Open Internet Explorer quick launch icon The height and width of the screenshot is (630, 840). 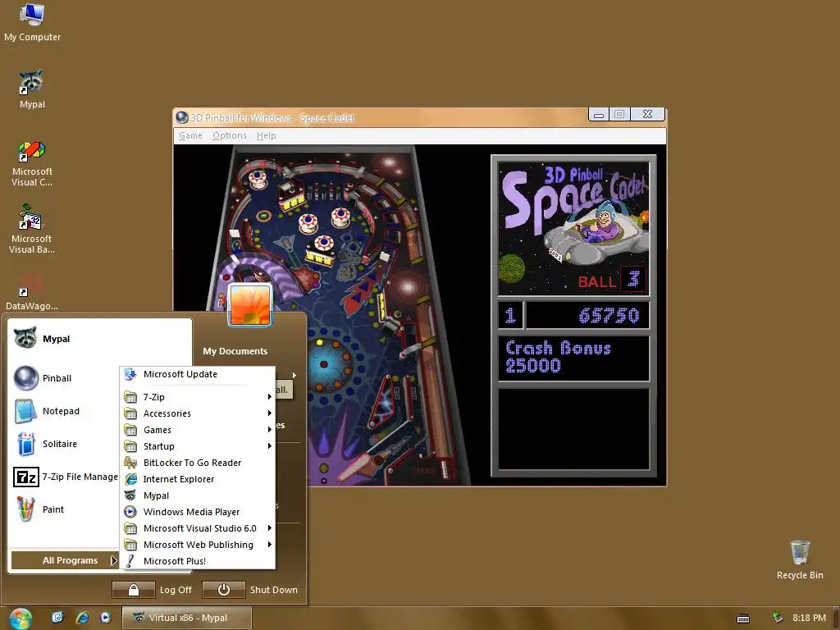82,618
